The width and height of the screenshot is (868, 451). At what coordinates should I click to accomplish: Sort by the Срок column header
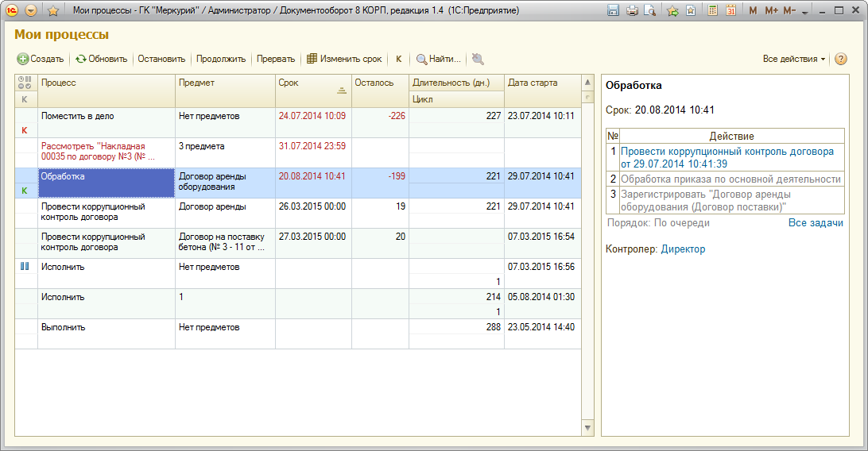click(313, 91)
